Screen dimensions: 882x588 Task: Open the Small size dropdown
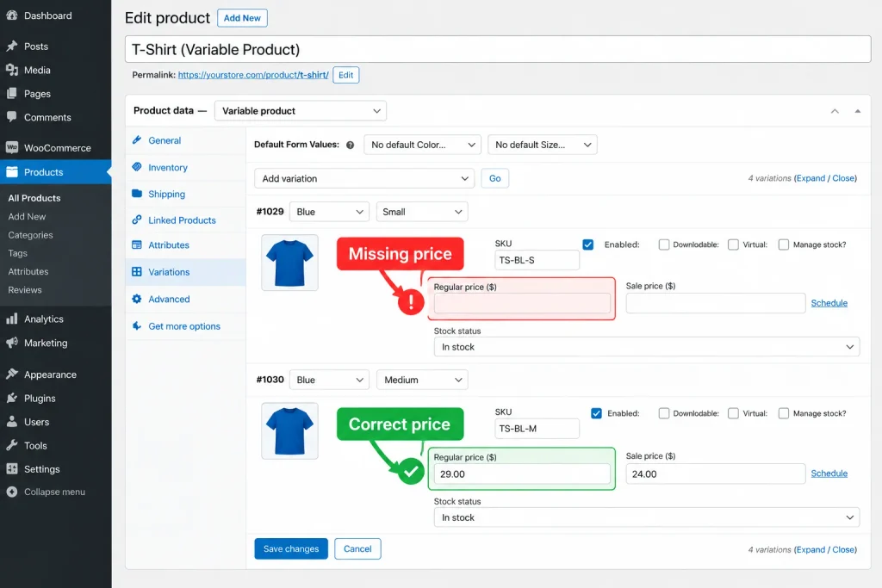422,212
